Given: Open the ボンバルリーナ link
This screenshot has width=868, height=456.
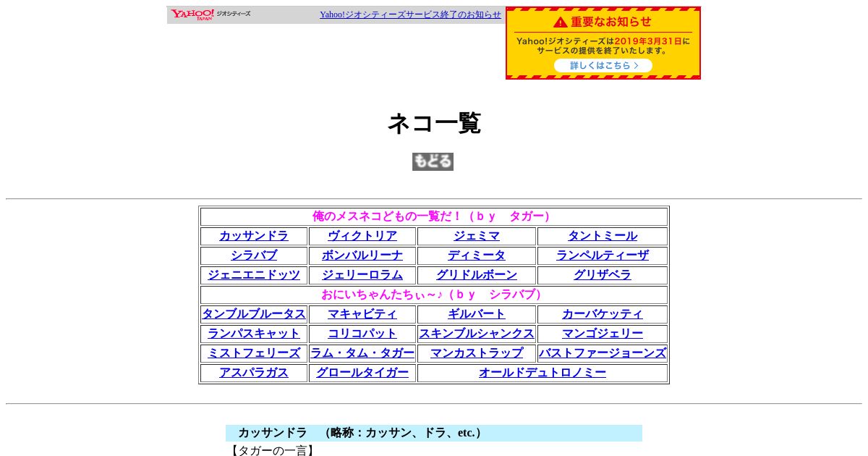Looking at the screenshot, I should [x=362, y=256].
